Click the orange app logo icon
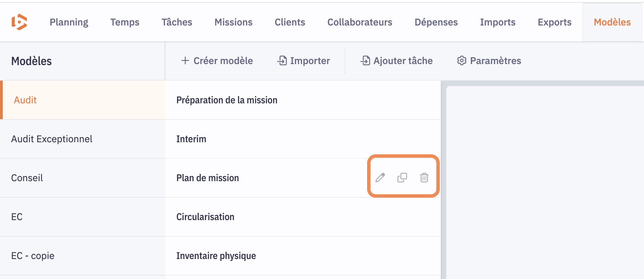This screenshot has width=644, height=279. 19,22
